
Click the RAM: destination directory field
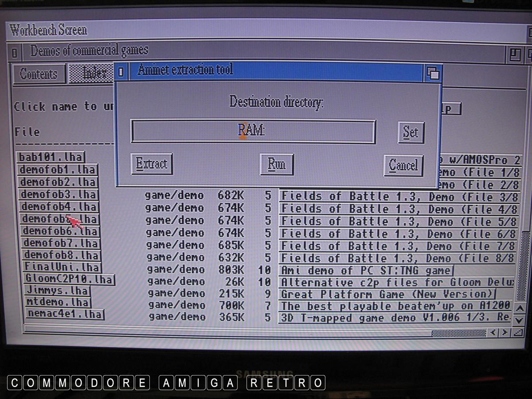tap(253, 132)
